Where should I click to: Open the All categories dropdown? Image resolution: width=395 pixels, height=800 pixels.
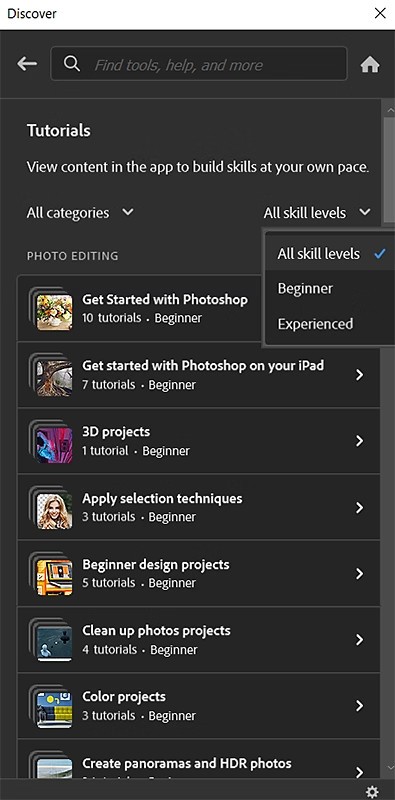(x=80, y=213)
